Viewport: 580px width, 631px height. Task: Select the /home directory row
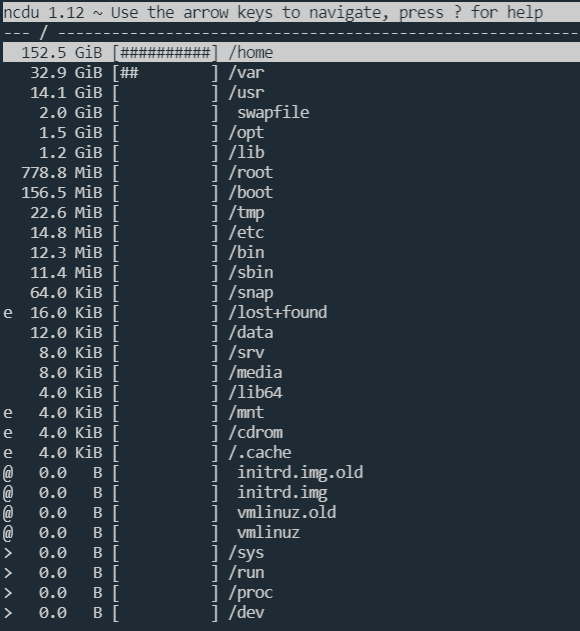291,52
